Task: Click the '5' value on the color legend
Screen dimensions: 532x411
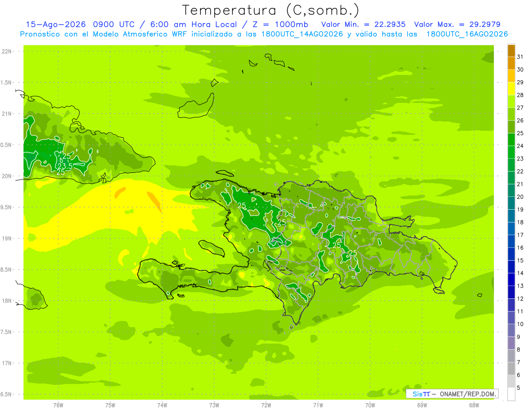Action: (x=519, y=388)
